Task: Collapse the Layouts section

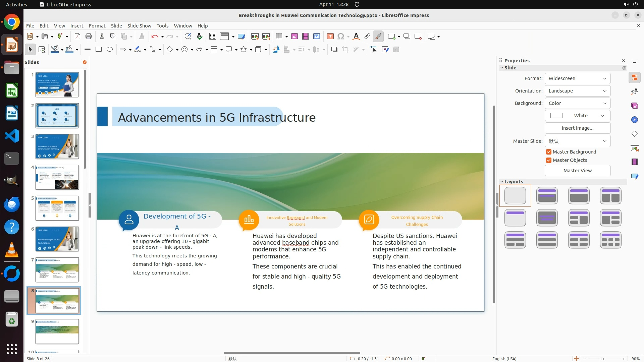Action: pyautogui.click(x=502, y=182)
